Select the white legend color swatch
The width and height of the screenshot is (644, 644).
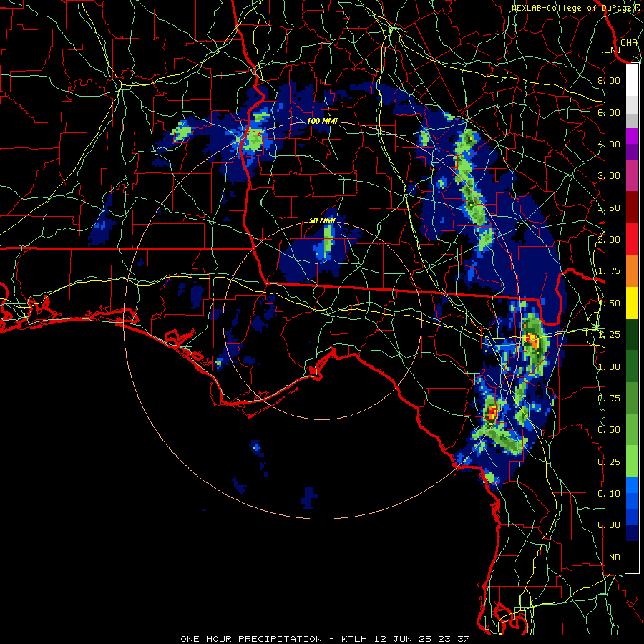coord(632,80)
